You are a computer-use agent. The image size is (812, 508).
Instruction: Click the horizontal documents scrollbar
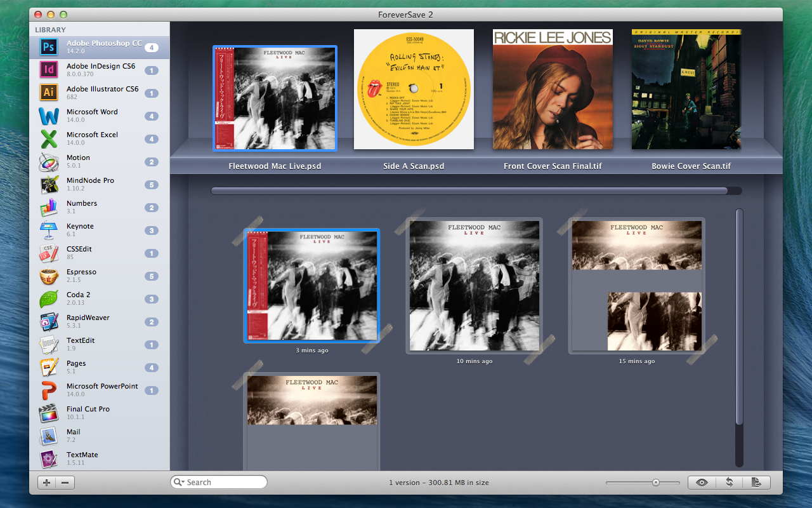click(x=469, y=190)
